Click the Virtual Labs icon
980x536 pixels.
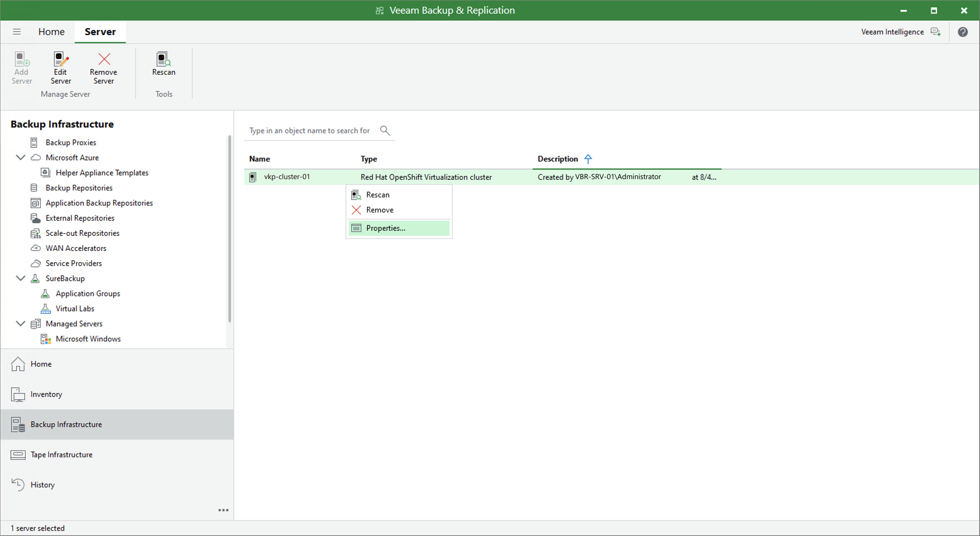46,309
